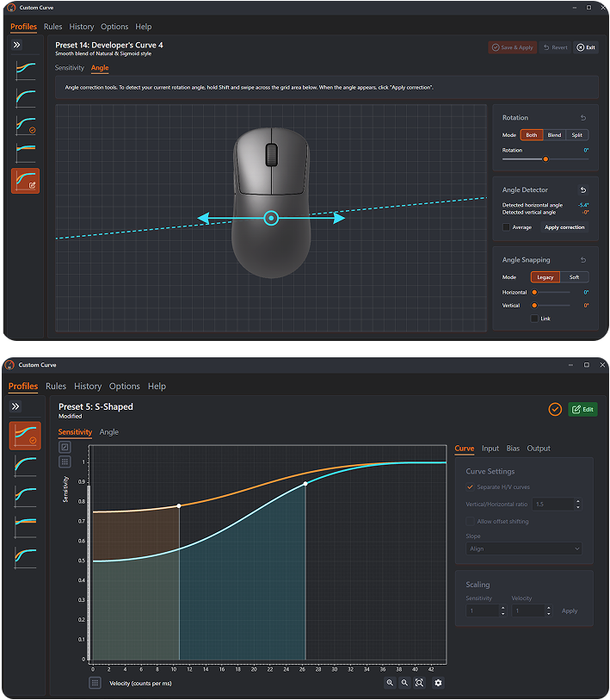Enable the Average checkbox in Angle Detector
Screen dimensions: 610x700
tap(507, 227)
